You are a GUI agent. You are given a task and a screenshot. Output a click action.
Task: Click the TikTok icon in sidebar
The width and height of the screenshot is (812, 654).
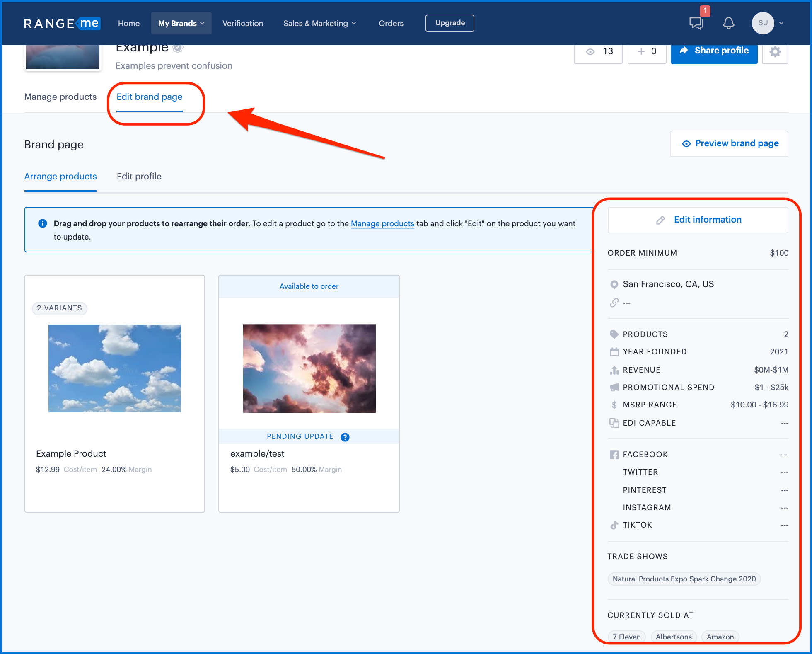[614, 525]
